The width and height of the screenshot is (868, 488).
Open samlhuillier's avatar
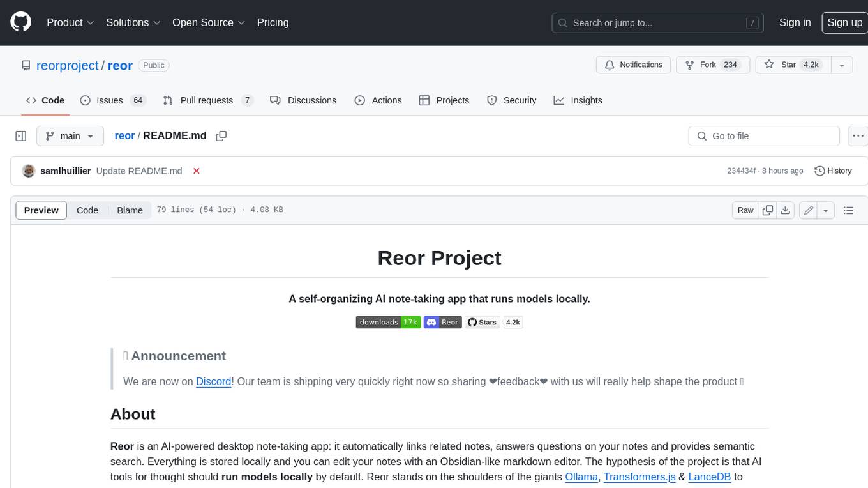[29, 171]
